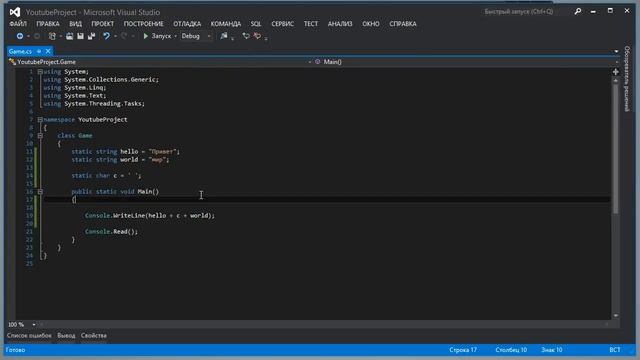The image size is (640, 360).
Task: Click the comment selected lines icon
Action: point(246,36)
